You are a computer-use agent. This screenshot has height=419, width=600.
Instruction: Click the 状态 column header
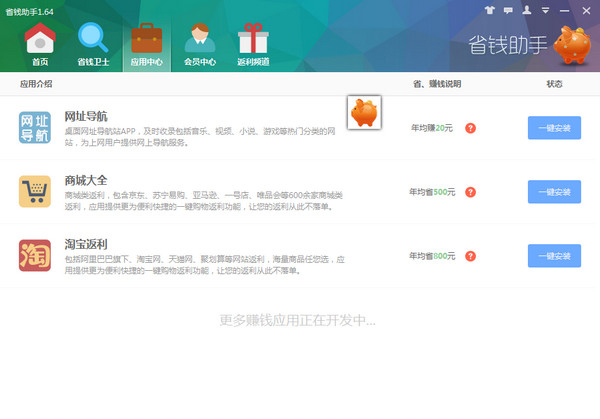click(x=554, y=84)
